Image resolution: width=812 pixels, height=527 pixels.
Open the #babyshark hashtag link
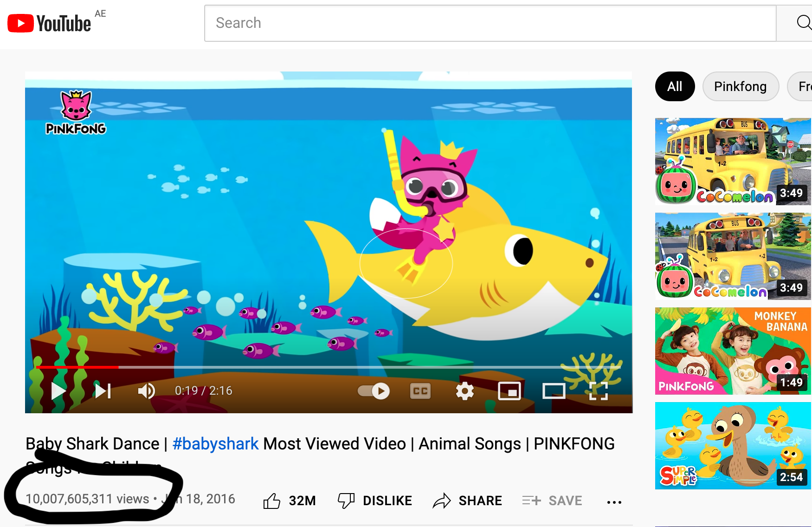tap(215, 444)
